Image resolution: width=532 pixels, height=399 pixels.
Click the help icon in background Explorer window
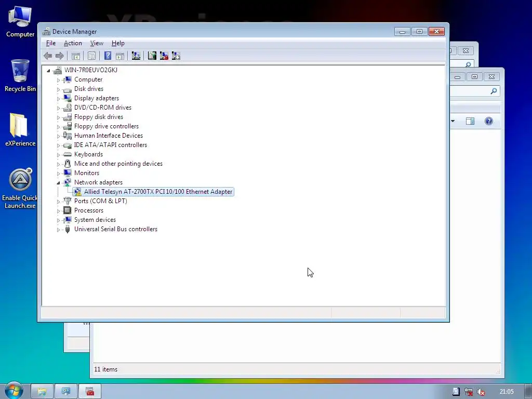pyautogui.click(x=488, y=121)
